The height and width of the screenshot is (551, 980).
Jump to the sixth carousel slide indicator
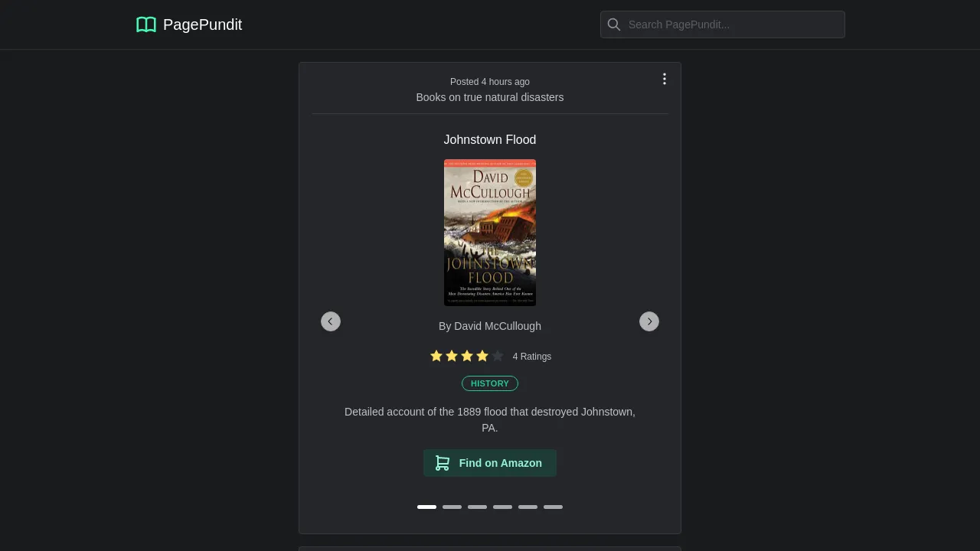[553, 507]
